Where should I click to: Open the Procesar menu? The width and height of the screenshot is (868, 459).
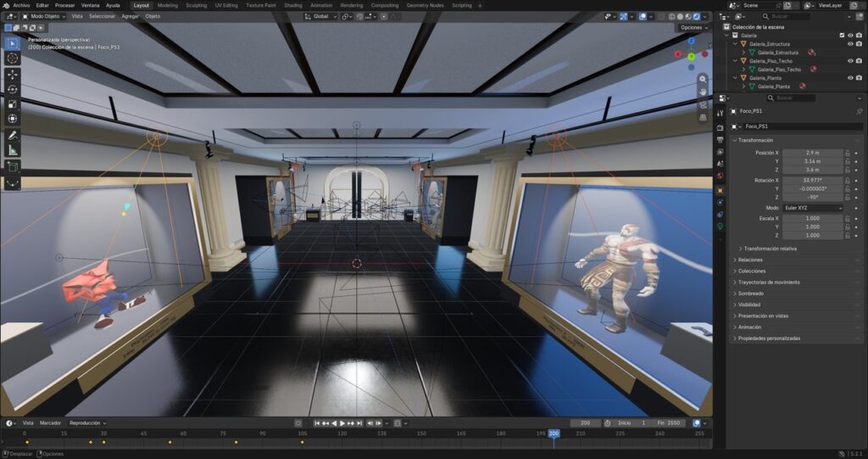64,6
